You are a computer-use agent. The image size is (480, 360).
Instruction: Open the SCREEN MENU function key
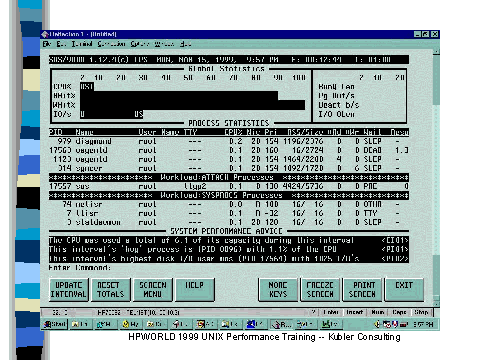153,290
